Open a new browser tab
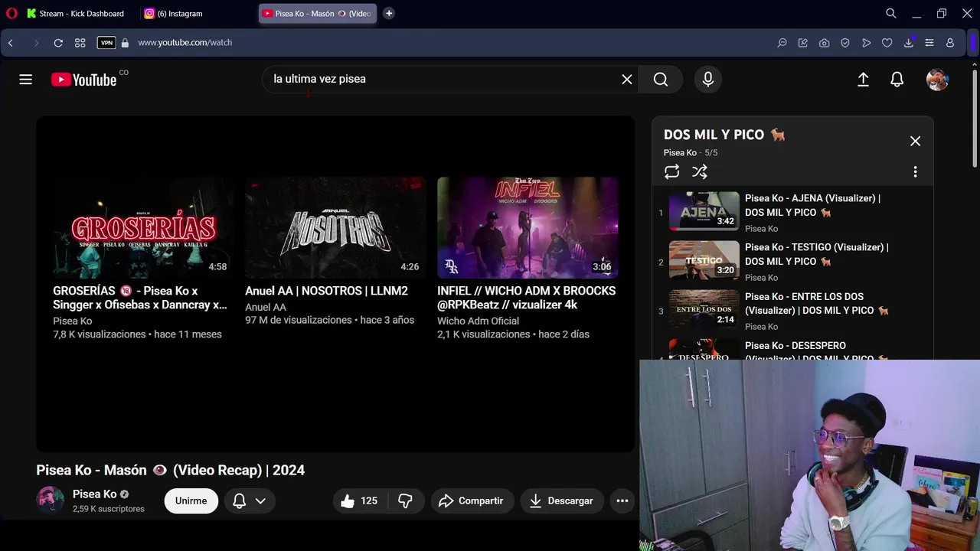 coord(389,13)
